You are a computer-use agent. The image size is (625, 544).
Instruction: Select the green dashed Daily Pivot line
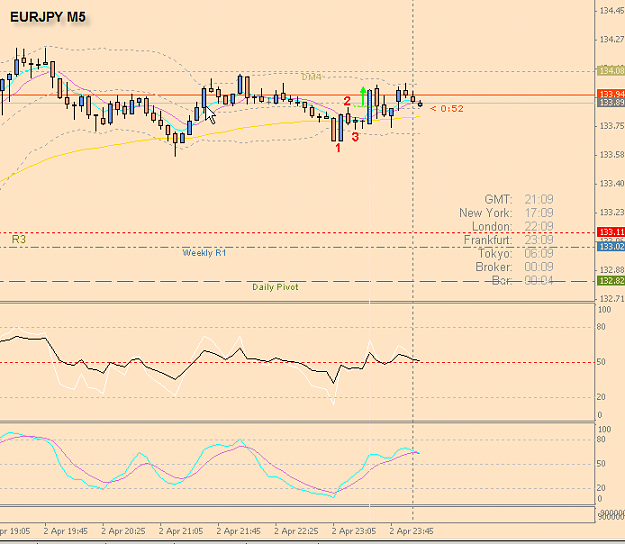click(297, 281)
